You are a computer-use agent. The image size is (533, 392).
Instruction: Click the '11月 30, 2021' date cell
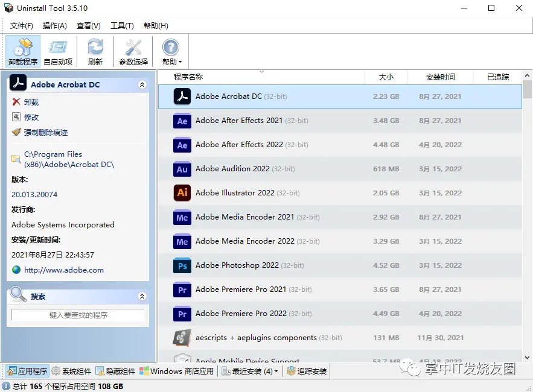point(440,338)
